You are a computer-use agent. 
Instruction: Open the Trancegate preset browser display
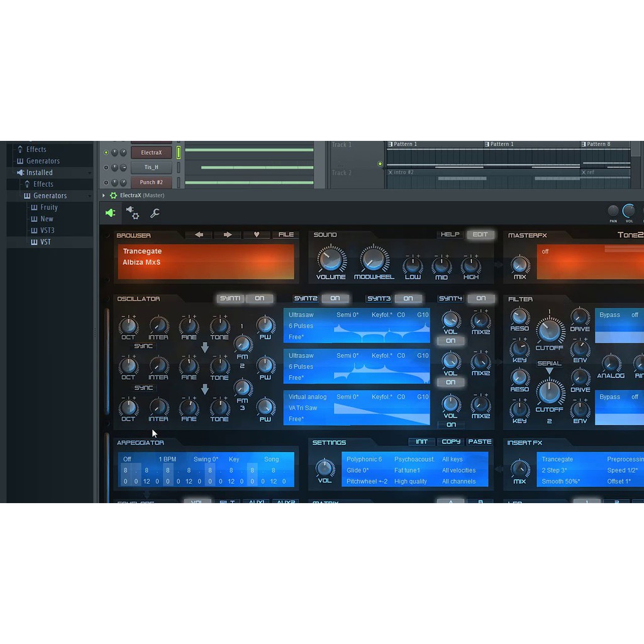click(x=206, y=261)
